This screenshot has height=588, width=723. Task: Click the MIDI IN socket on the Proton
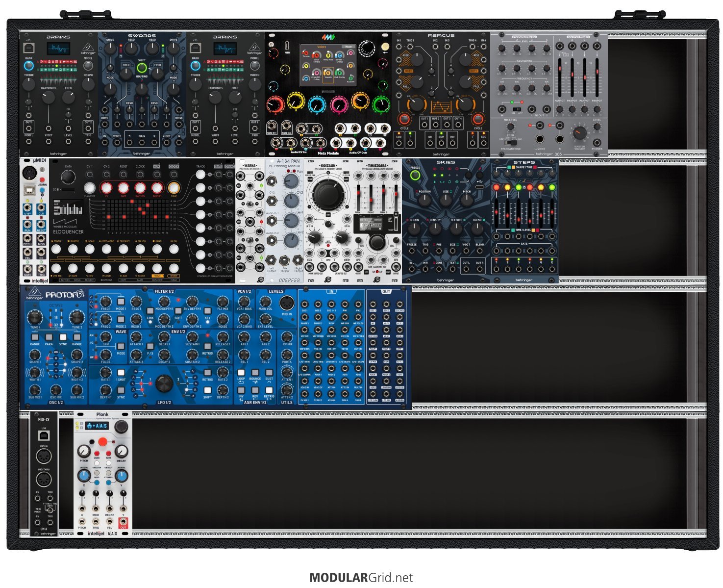coord(287,303)
